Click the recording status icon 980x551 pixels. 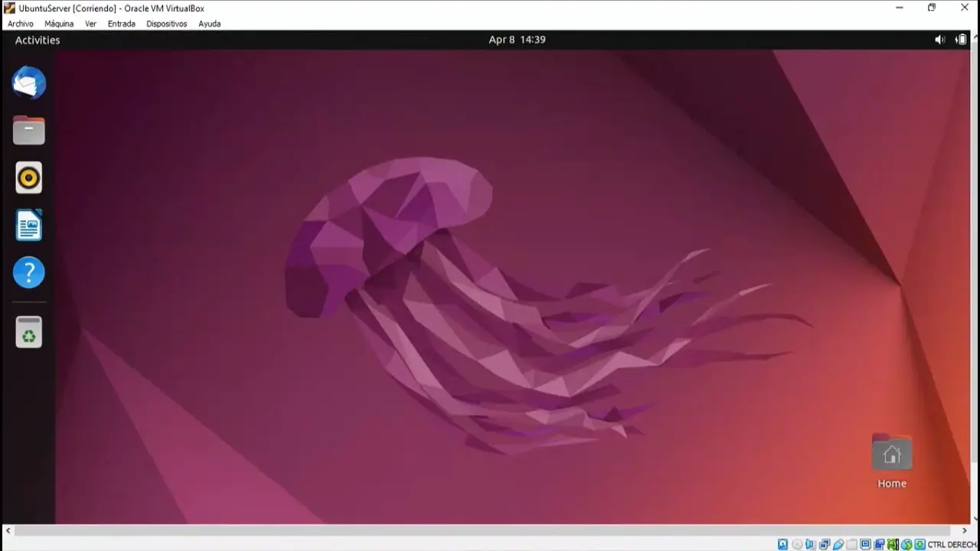coord(880,544)
